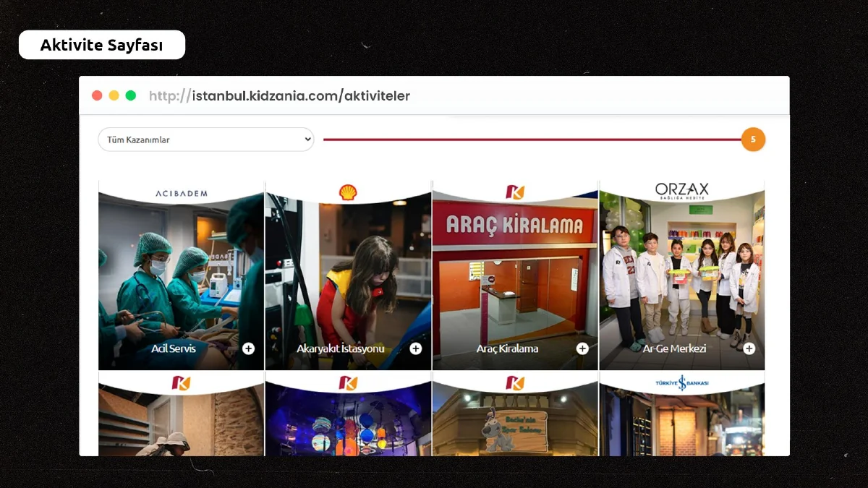Click the yellow browser minimize dot
This screenshot has height=488, width=868.
pyautogui.click(x=114, y=95)
